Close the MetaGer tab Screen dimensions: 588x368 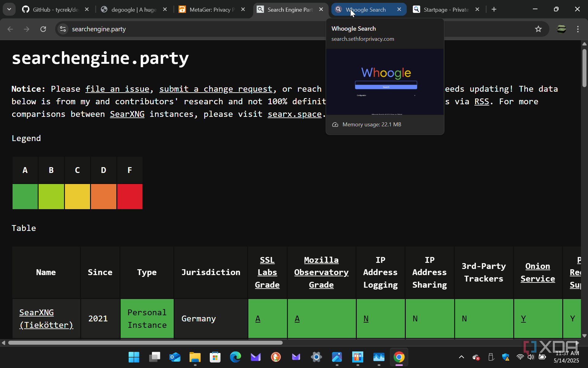click(243, 10)
